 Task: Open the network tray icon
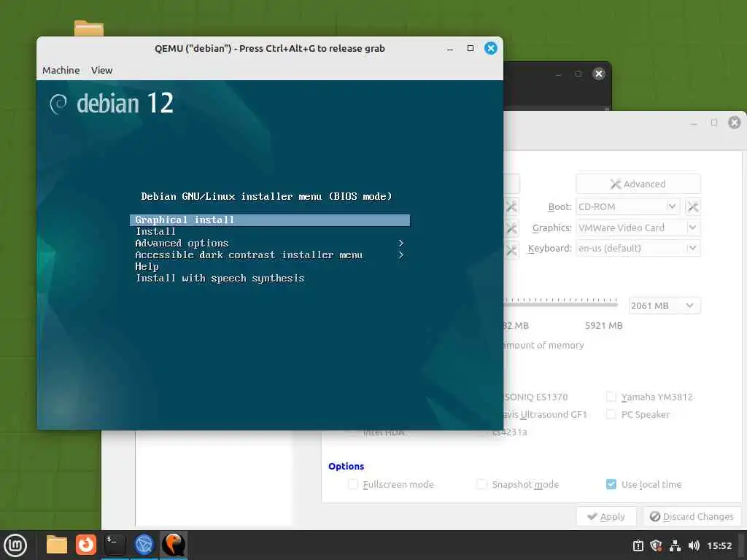click(x=675, y=545)
